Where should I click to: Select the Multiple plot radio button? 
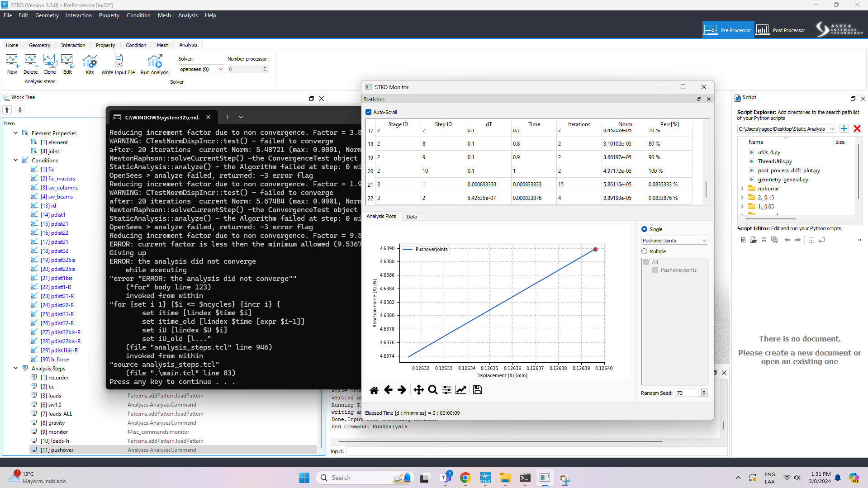644,251
